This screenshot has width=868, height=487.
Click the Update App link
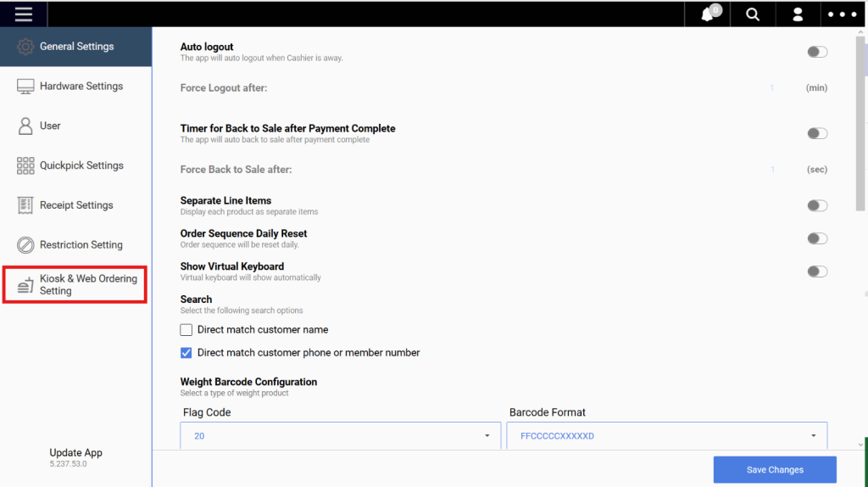75,453
